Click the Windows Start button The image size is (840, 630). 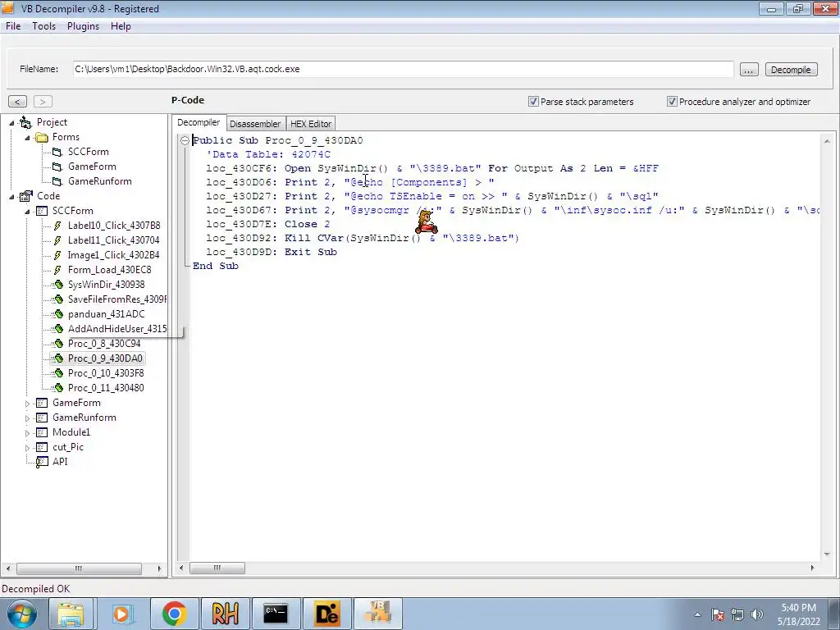click(21, 614)
